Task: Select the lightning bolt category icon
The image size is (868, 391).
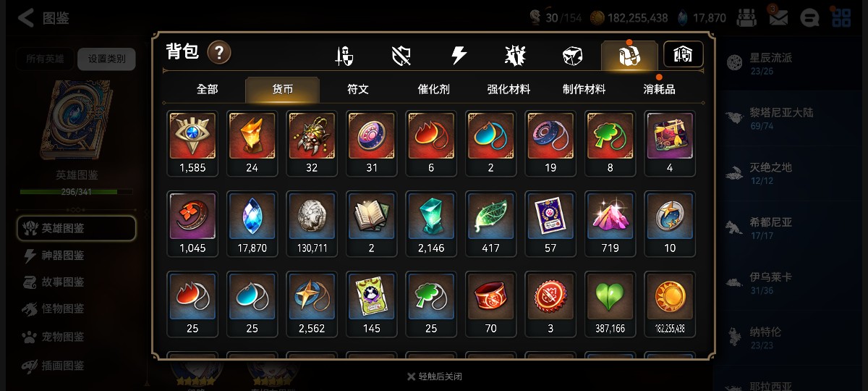Action: click(x=459, y=56)
